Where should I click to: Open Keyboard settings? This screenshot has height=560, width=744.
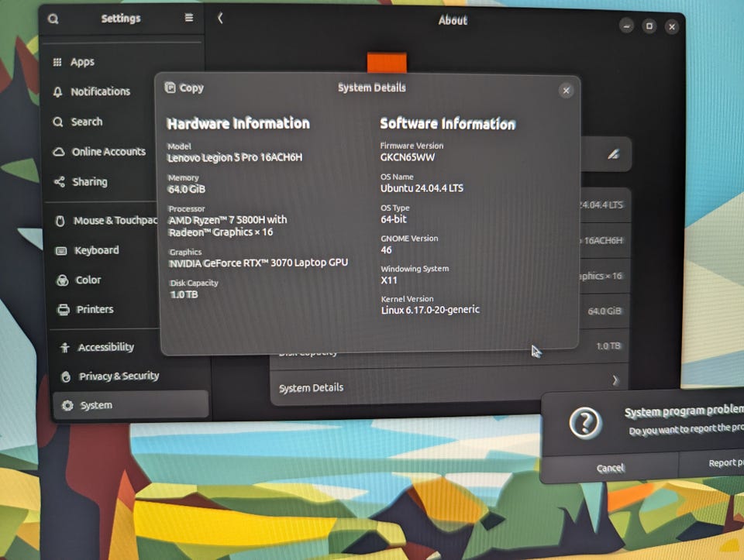[97, 250]
